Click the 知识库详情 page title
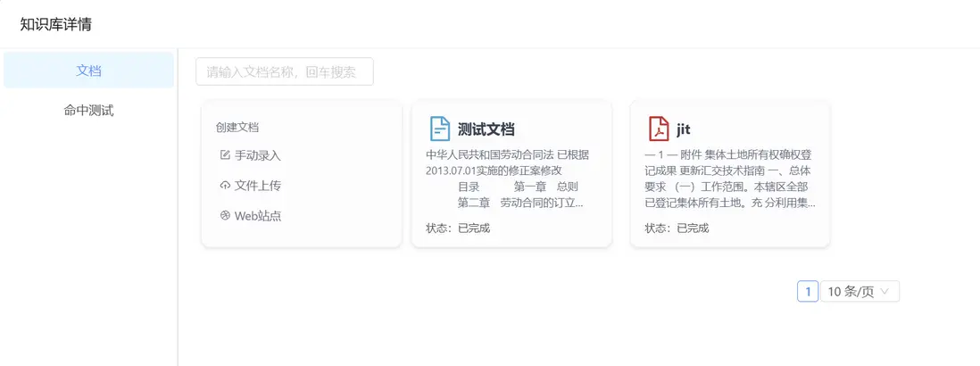 click(x=56, y=24)
